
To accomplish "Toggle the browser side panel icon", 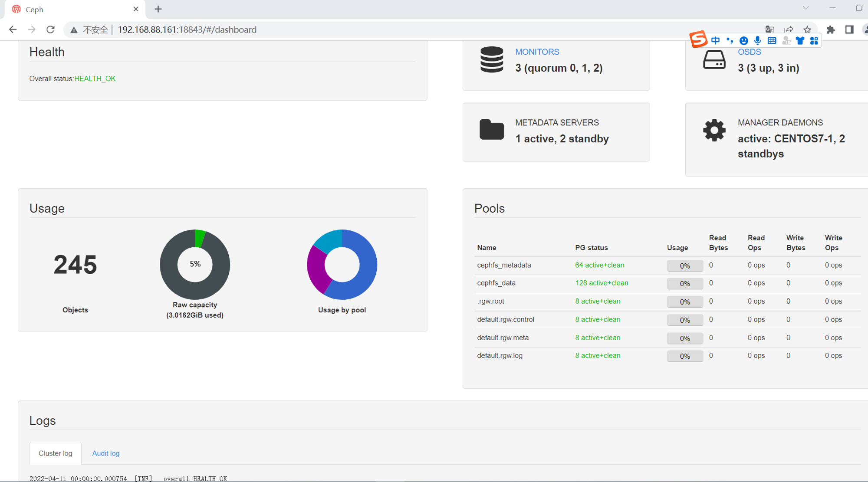I will (x=849, y=30).
